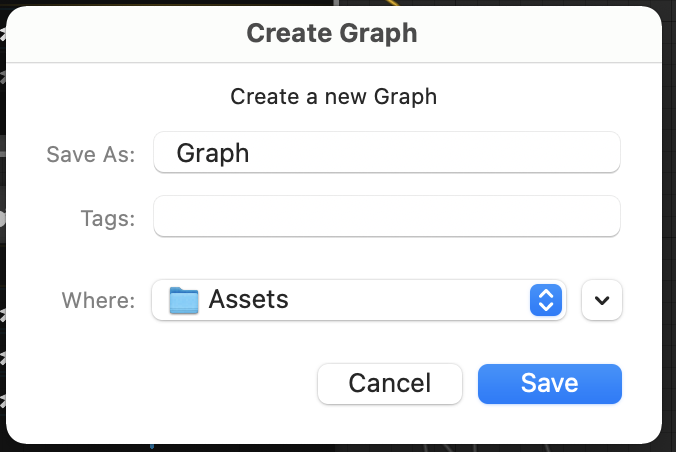This screenshot has height=452, width=676.
Task: Expand the full file browser with chevron button
Action: coord(602,299)
